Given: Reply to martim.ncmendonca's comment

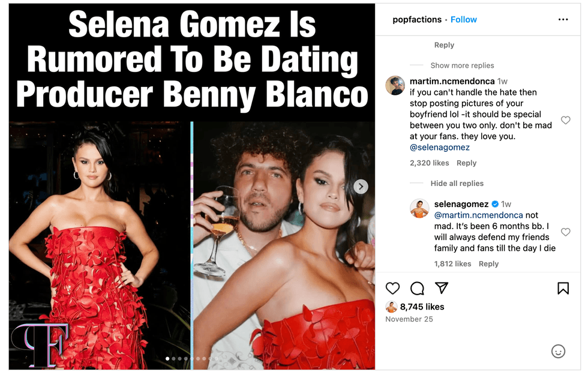Looking at the screenshot, I should point(466,163).
